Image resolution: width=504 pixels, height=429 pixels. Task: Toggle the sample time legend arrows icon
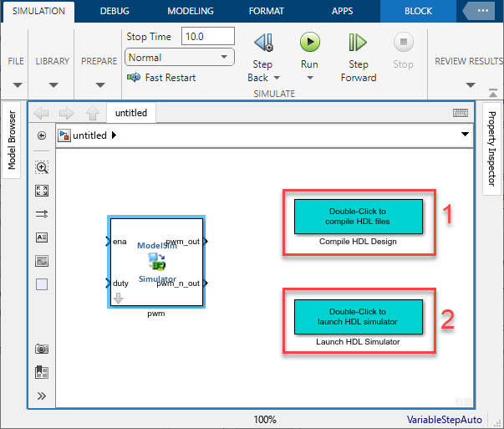pyautogui.click(x=42, y=214)
